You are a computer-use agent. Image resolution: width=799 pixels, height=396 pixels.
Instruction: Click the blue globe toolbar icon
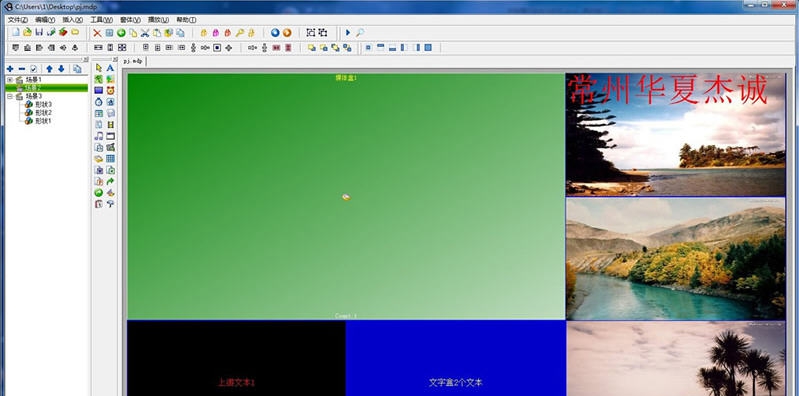click(x=275, y=33)
